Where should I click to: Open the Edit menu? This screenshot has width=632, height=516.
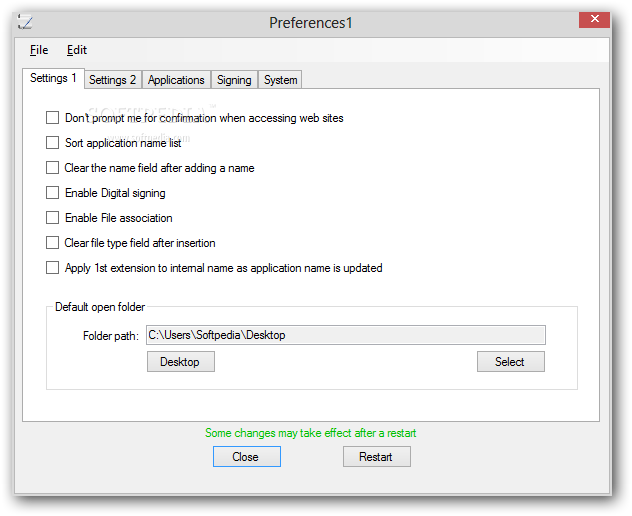click(x=77, y=50)
